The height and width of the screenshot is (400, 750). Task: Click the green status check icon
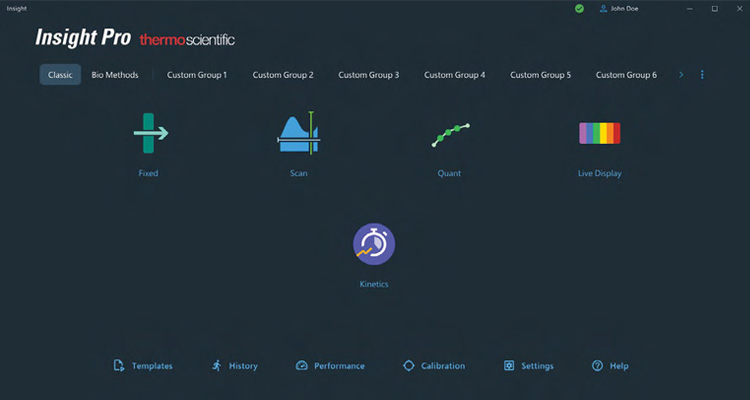pyautogui.click(x=579, y=9)
